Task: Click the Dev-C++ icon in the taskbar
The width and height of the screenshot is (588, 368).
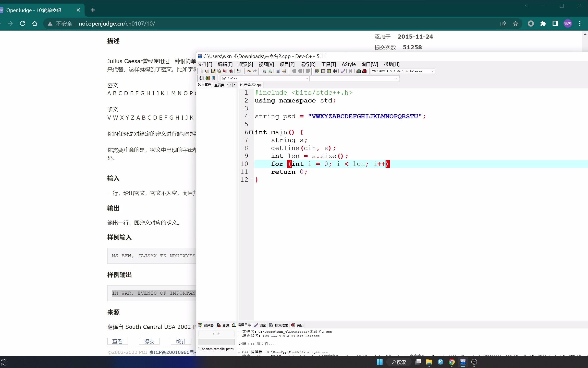Action: 463,362
